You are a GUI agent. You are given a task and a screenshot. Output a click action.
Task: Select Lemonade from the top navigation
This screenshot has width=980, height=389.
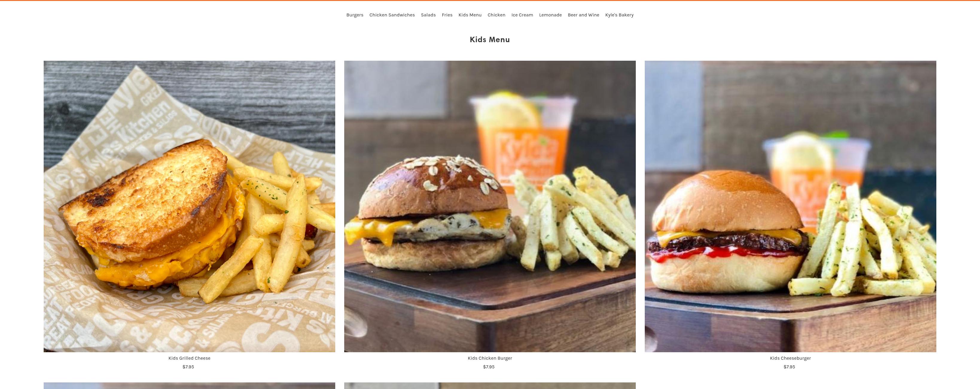click(550, 15)
